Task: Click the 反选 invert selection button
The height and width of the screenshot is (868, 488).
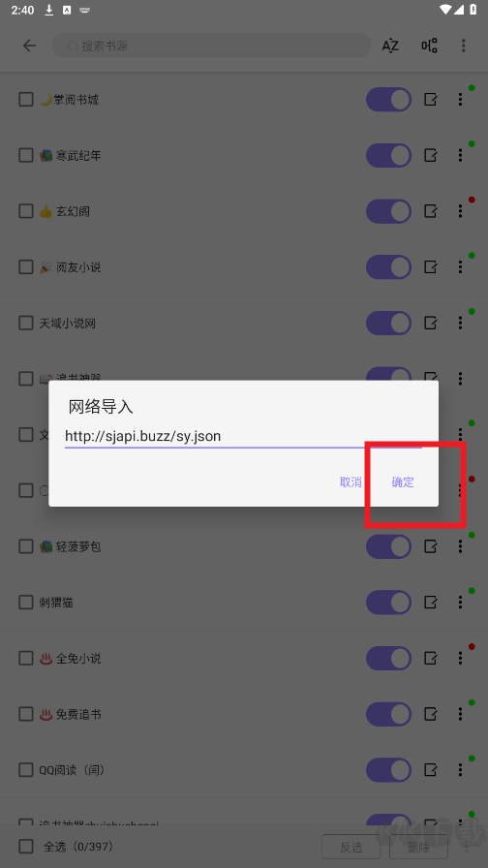Action: [x=351, y=847]
